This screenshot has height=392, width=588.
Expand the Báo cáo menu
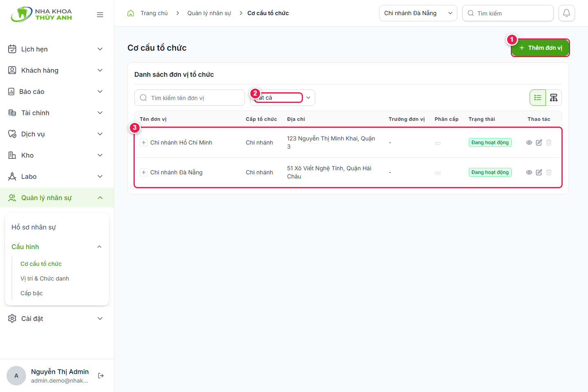pos(57,91)
